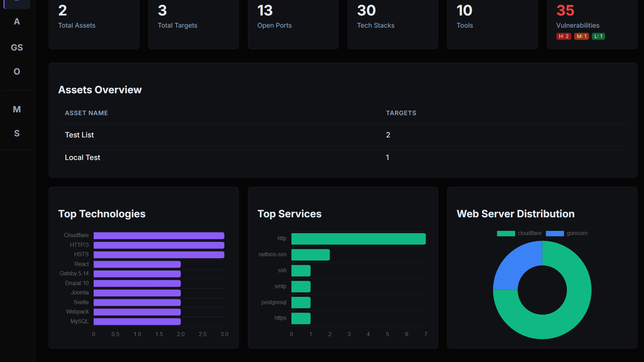Toggle cloudflare legend in Web Server chart
The image size is (644, 362).
click(519, 233)
